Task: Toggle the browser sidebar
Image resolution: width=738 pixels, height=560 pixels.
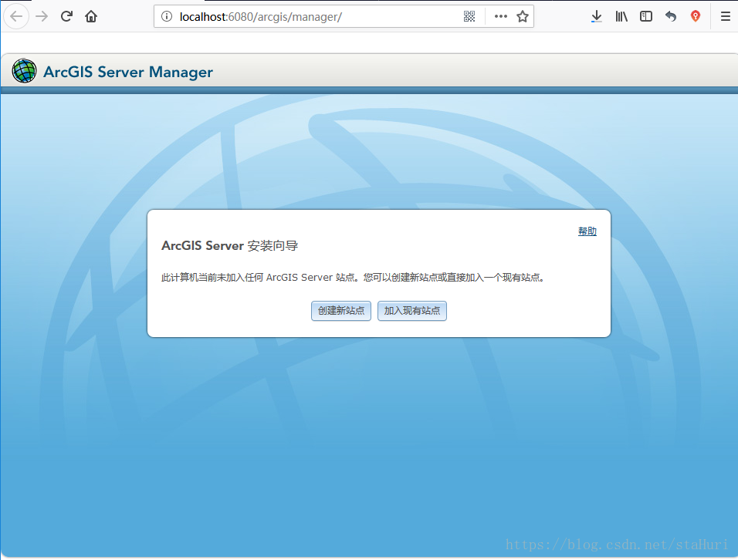Action: click(646, 16)
